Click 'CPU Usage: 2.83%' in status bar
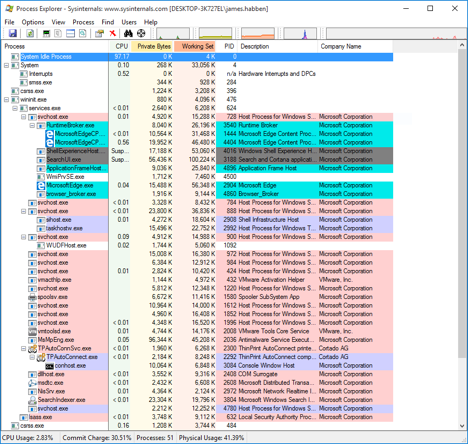468x444 pixels. pyautogui.click(x=28, y=438)
